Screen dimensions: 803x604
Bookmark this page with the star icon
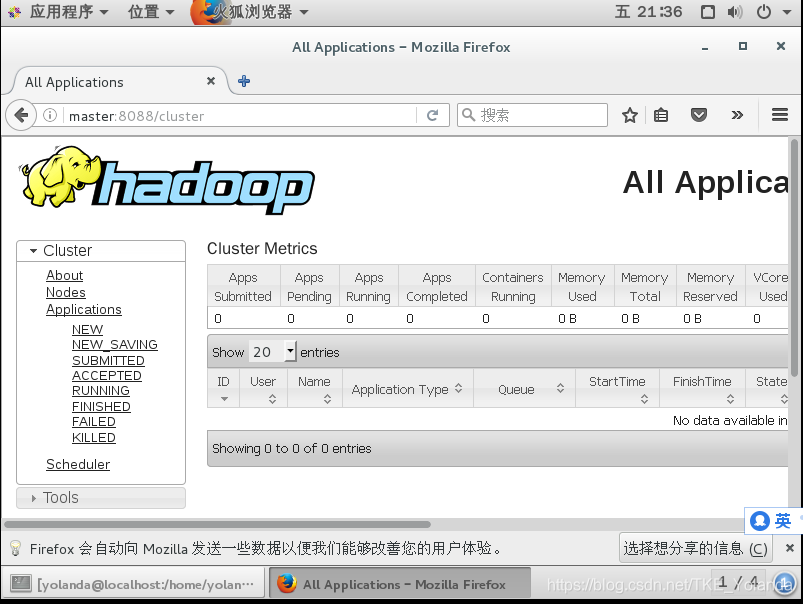click(x=629, y=115)
